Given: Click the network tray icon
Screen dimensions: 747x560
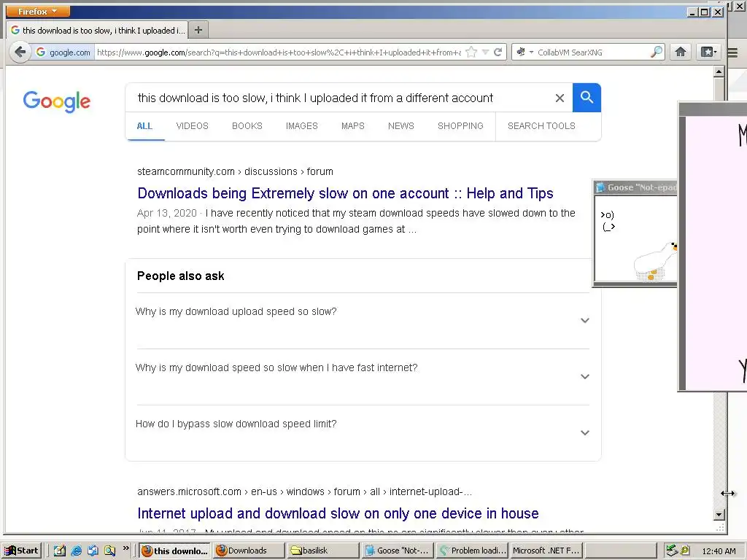Looking at the screenshot, I should coord(672,551).
